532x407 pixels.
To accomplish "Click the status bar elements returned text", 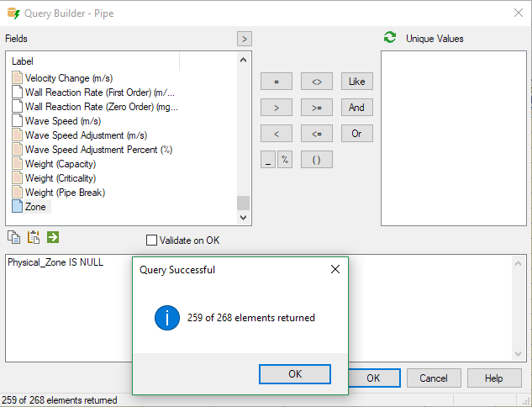I will tap(60, 400).
